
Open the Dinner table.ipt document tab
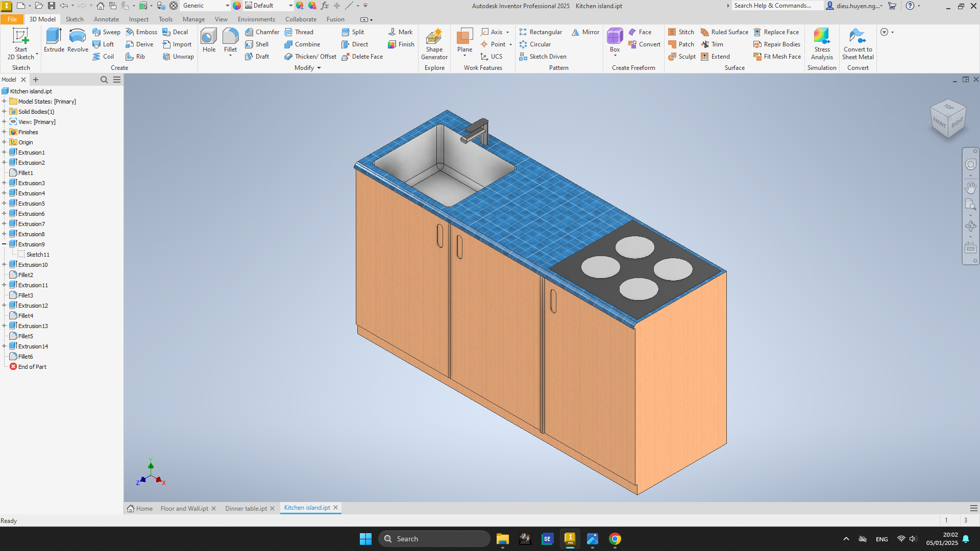246,509
